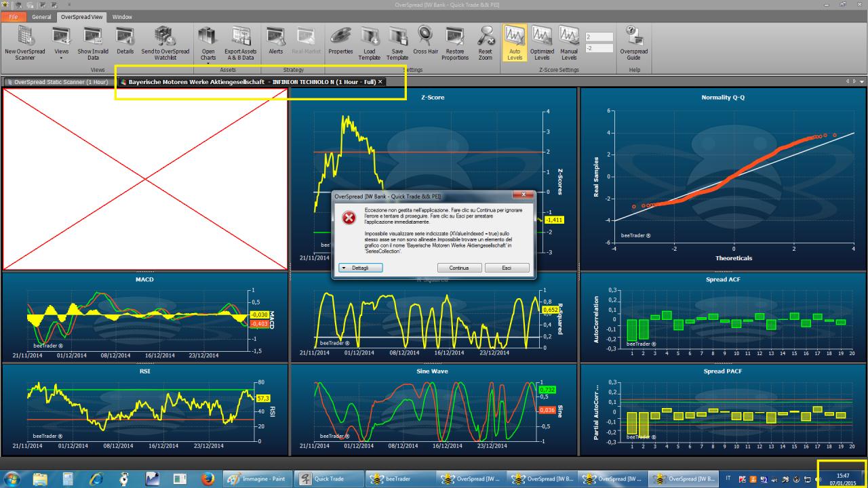Open the Alerts strategy icon

pyautogui.click(x=276, y=43)
